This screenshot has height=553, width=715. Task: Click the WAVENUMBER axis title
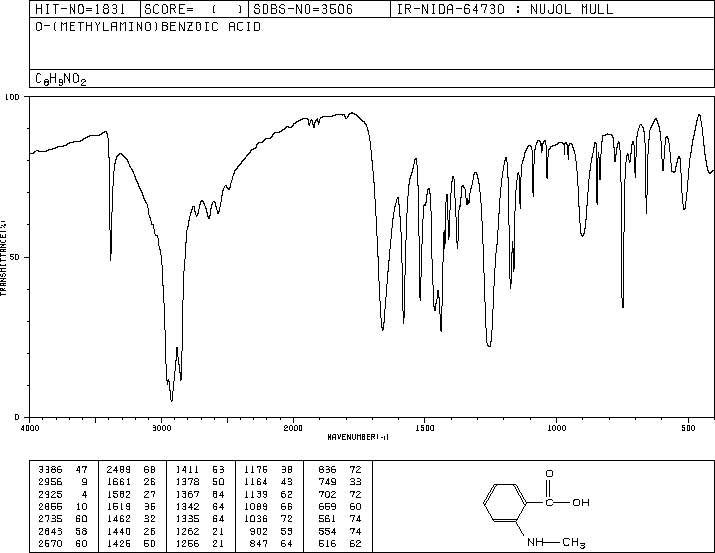click(x=358, y=437)
